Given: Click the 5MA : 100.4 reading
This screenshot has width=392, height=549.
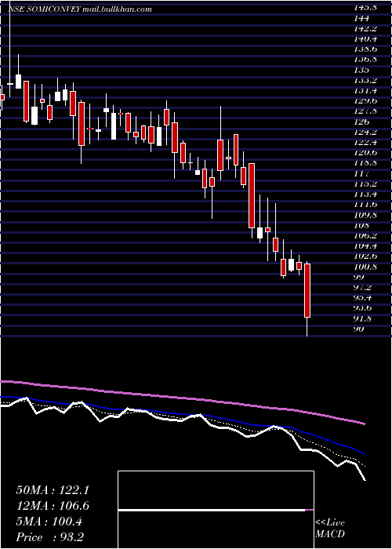Looking at the screenshot, I should click(x=49, y=522).
